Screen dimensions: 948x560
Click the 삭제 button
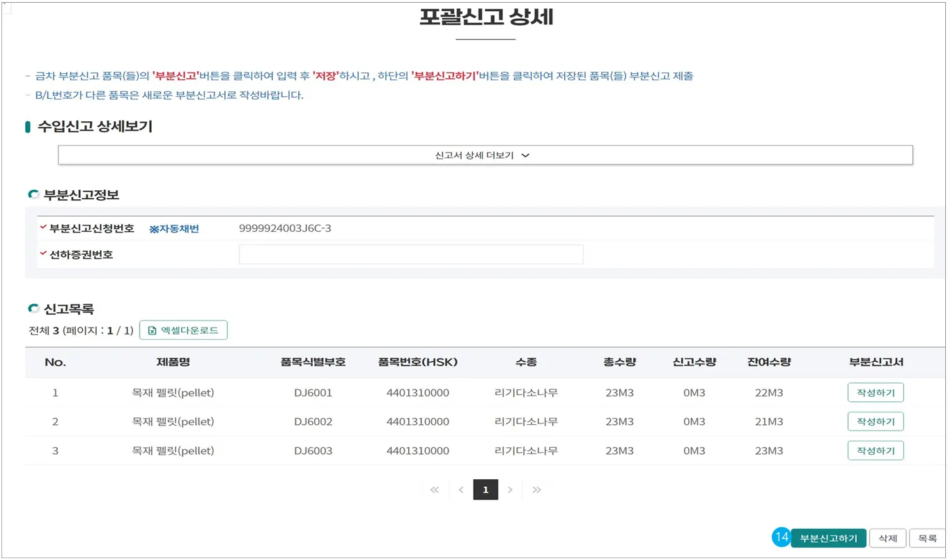coord(887,538)
